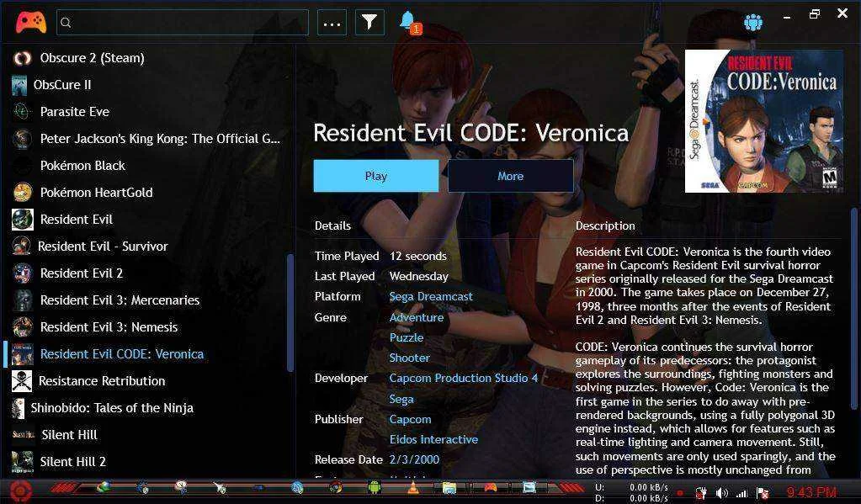Screen dimensions: 861x504
Task: Click the volume speaker tray icon
Action: (722, 493)
